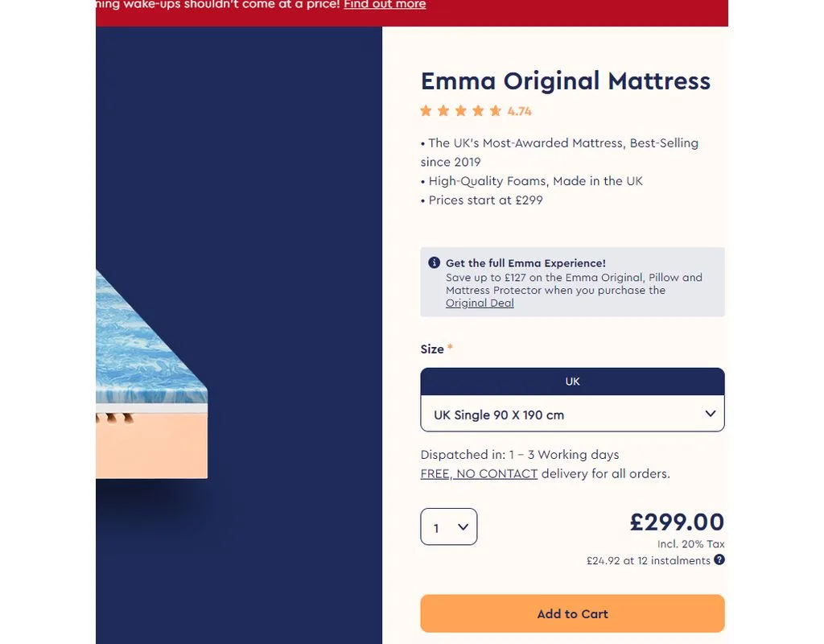Click the first rating star
The image size is (824, 644).
pyautogui.click(x=426, y=111)
